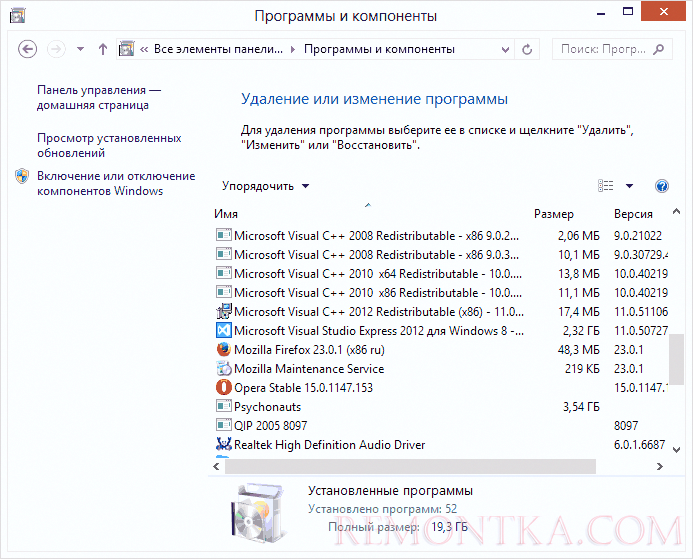Image resolution: width=693 pixels, height=559 pixels.
Task: Select Visual C++ 2010 x64 Redistributable icon
Action: coord(224,273)
